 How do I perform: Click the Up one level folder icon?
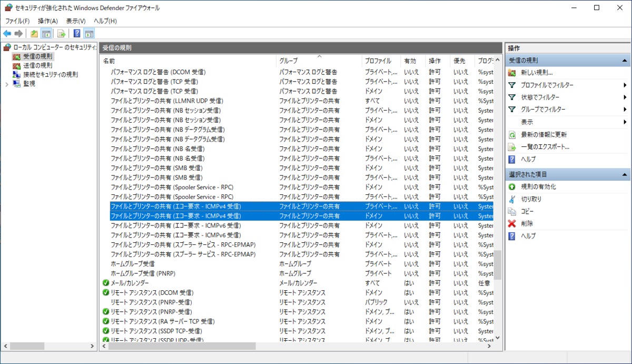34,34
